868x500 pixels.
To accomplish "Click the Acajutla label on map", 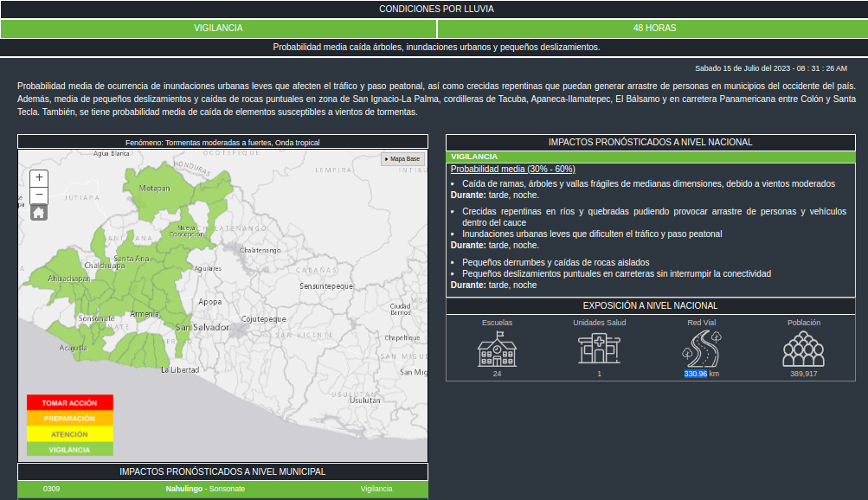I will 73,348.
